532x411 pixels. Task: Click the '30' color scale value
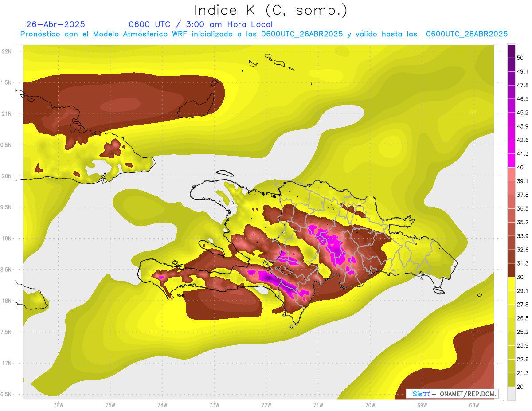(520, 277)
